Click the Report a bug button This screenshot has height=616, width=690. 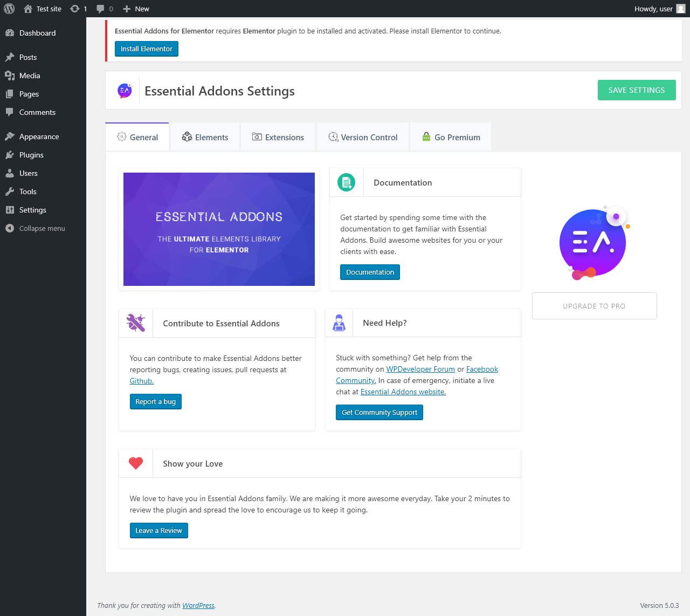(156, 401)
